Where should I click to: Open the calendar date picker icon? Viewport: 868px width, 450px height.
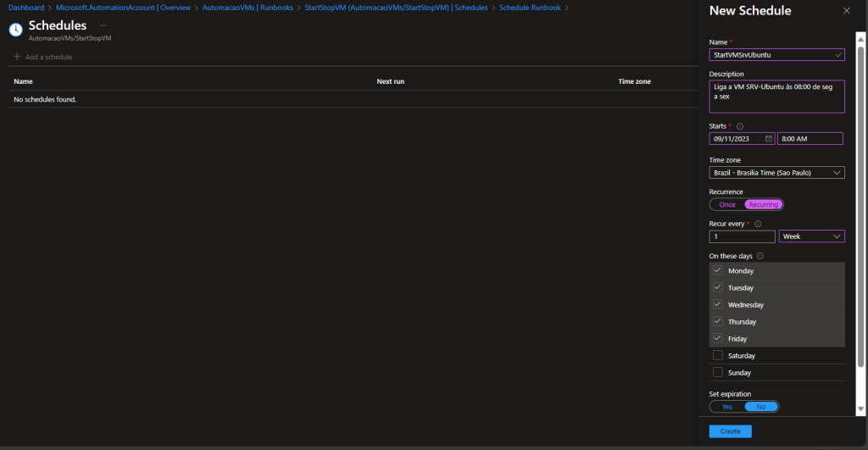pos(768,139)
